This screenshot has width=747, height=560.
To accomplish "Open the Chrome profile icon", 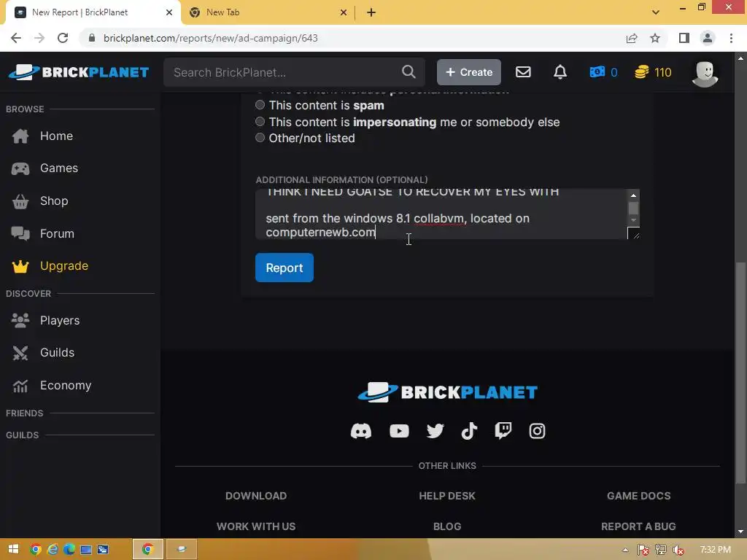I will [x=708, y=38].
